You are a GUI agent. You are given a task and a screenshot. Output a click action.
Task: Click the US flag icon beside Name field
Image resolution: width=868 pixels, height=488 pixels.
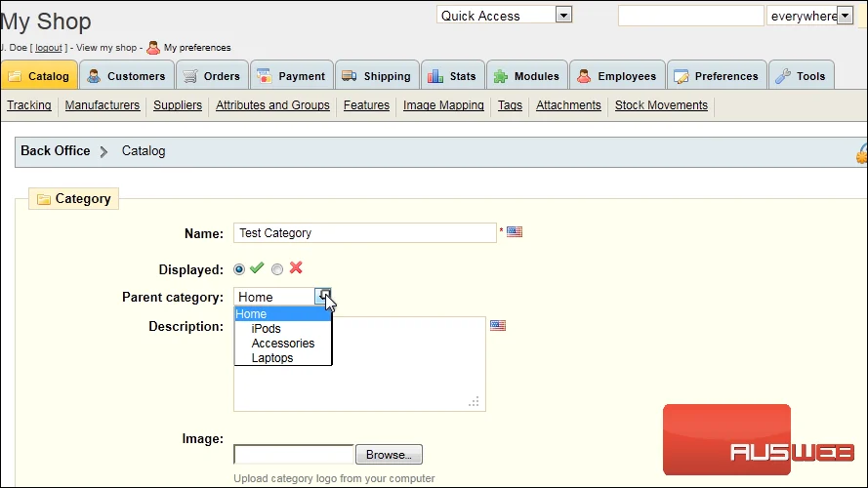[x=515, y=232]
